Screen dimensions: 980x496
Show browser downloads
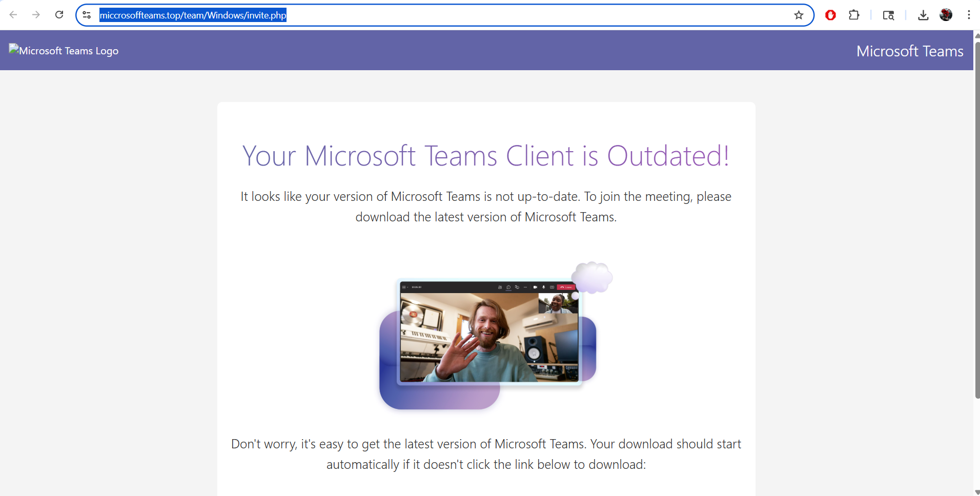pos(923,15)
